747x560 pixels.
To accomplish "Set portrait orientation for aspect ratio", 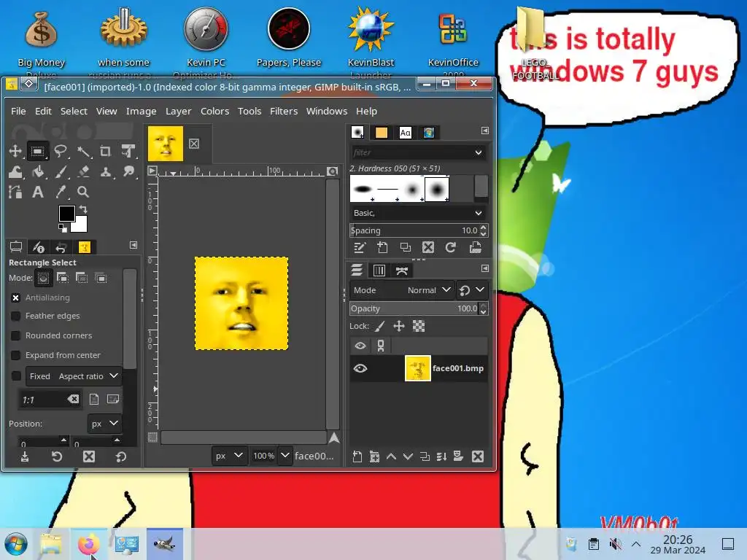I will coord(94,399).
